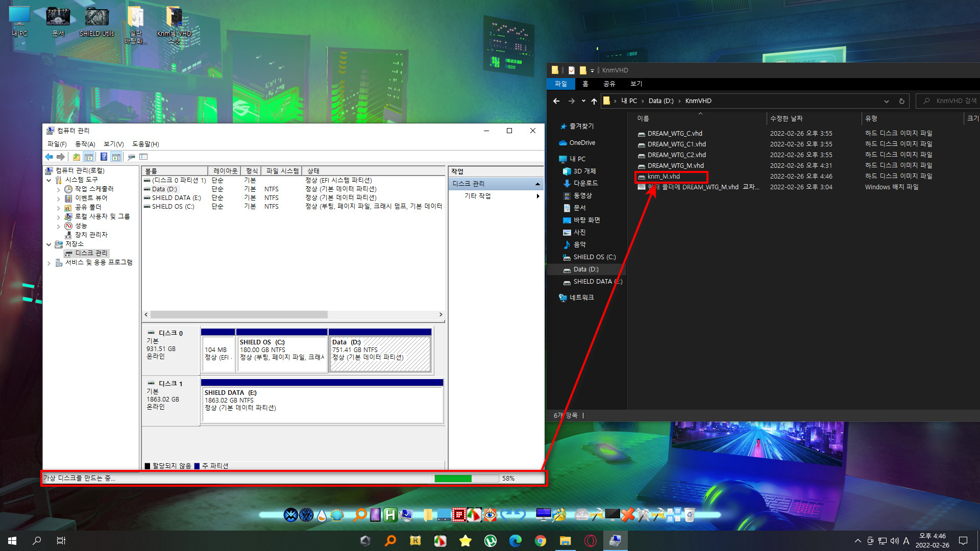Click the KnmVHD 검색 search field
The height and width of the screenshot is (551, 980).
948,101
